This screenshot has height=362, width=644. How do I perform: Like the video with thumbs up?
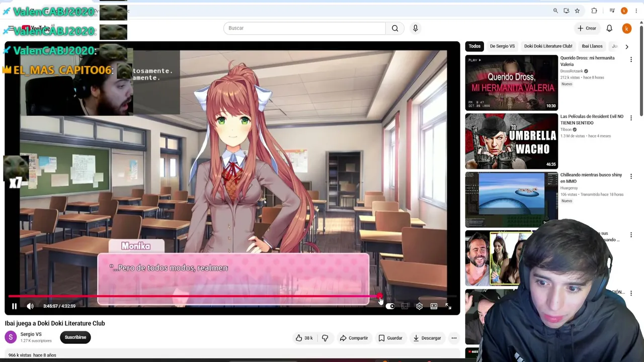coord(304,338)
